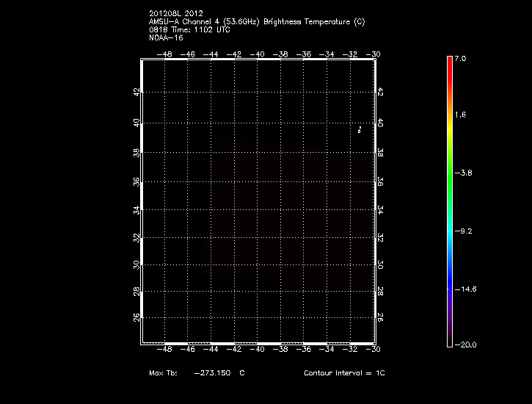Click the 42 latitude label on left axis
Viewport: 532px width, 404px height.
coord(135,92)
